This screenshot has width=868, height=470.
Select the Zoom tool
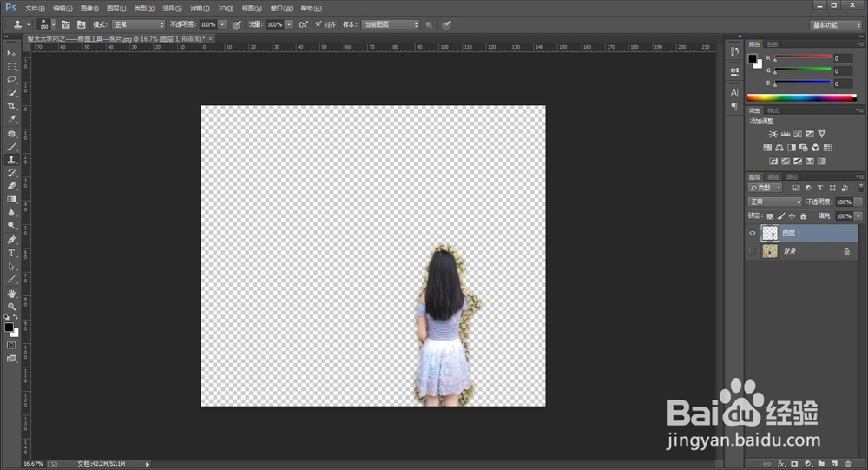click(x=11, y=307)
